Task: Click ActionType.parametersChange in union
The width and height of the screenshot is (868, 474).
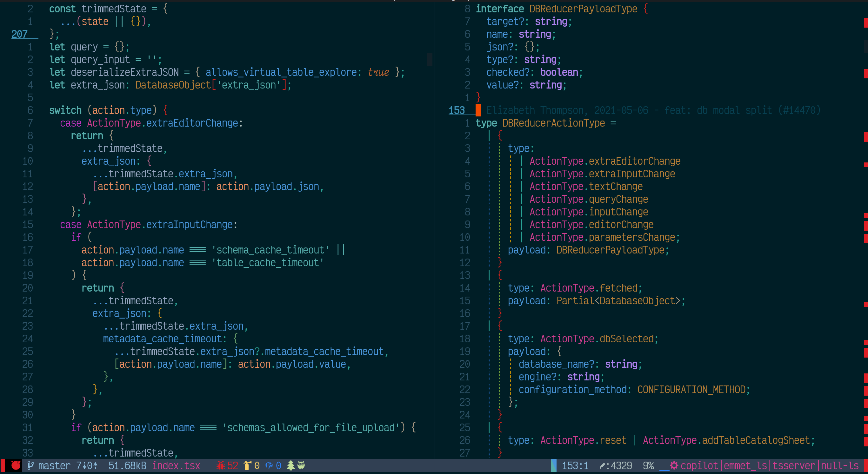Action: pyautogui.click(x=602, y=237)
